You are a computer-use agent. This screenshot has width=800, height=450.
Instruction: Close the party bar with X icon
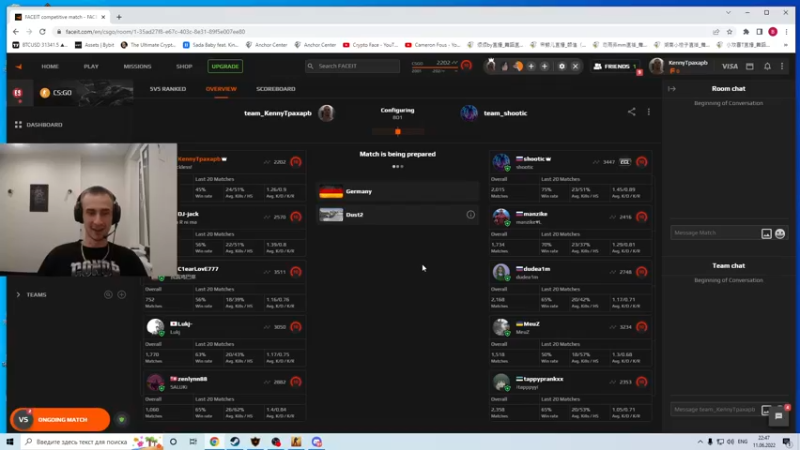coord(575,66)
